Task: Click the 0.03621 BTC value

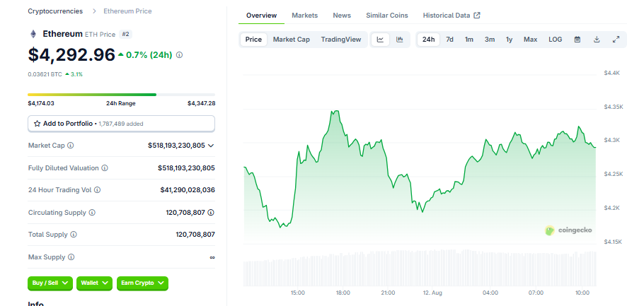Action: tap(45, 74)
